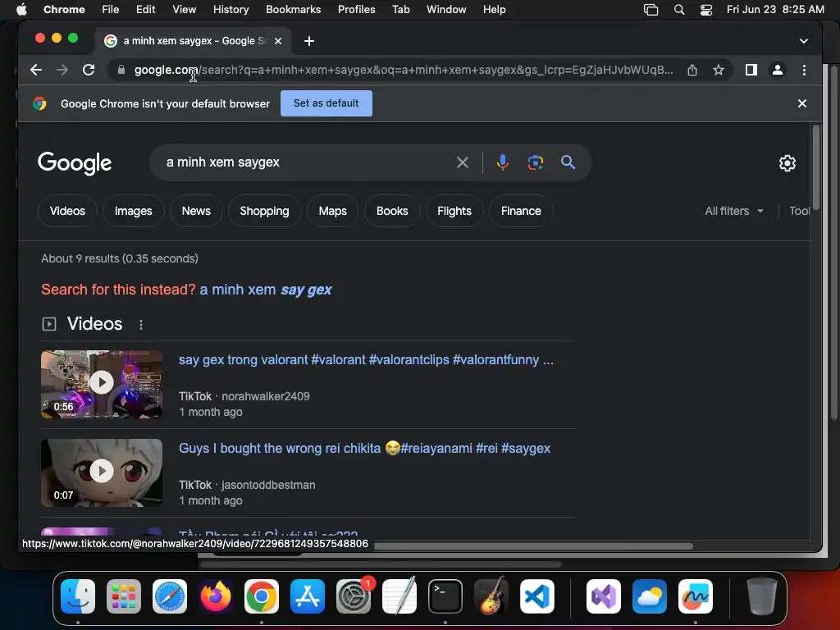Clear the Google search box

[x=463, y=162]
